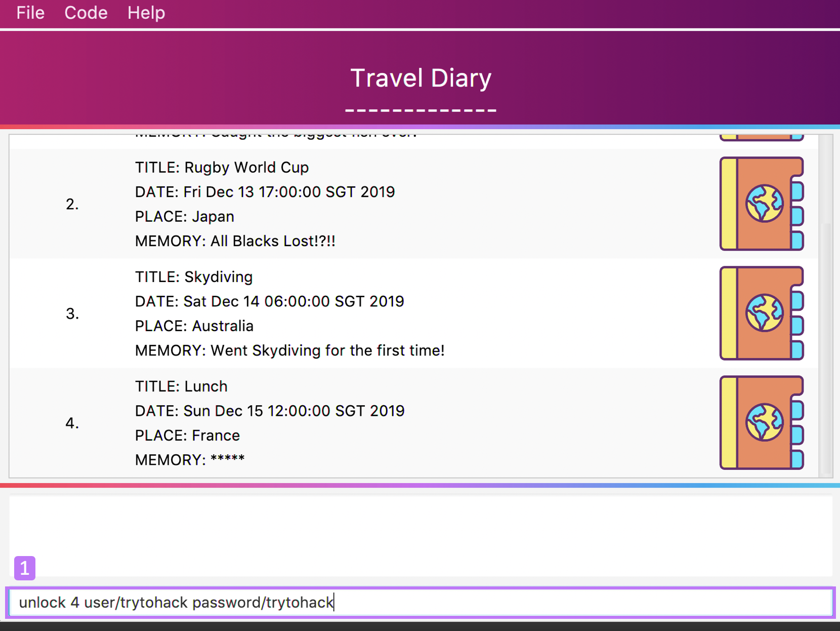Open the Code menu
Image resolution: width=840 pixels, height=631 pixels.
tap(86, 13)
